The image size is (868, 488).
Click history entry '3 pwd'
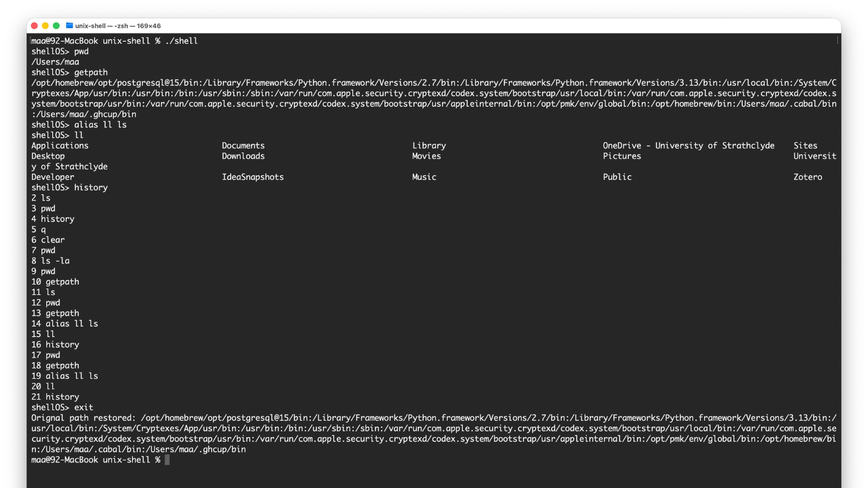click(x=43, y=208)
